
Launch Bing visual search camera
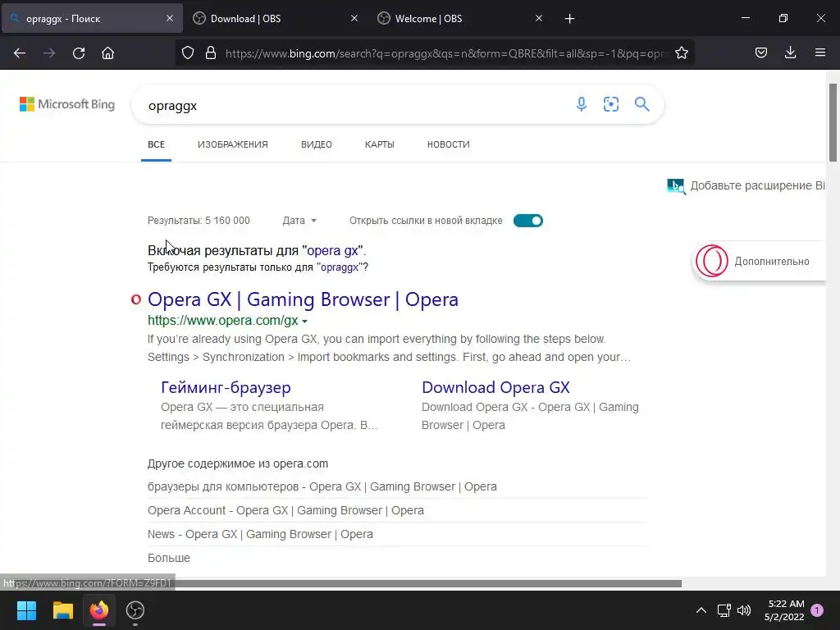(610, 104)
